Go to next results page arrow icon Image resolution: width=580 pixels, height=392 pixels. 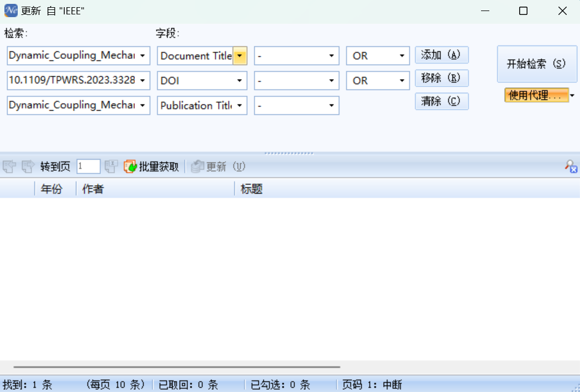(28, 167)
